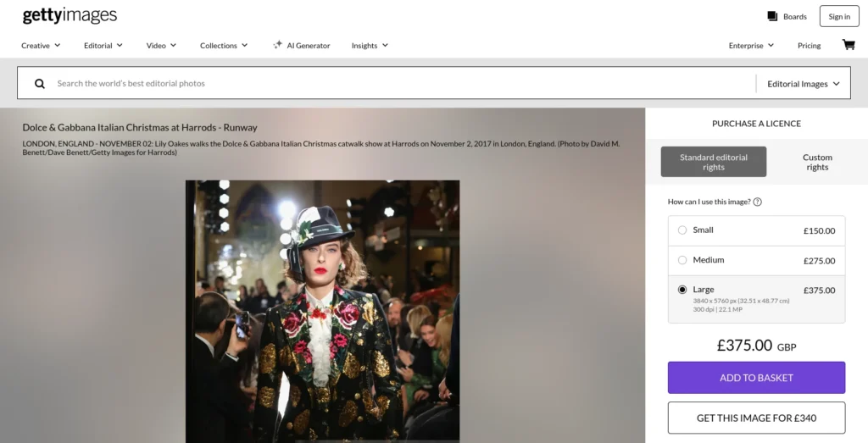
Task: Switch to Standard editorial rights tab
Action: pos(714,162)
